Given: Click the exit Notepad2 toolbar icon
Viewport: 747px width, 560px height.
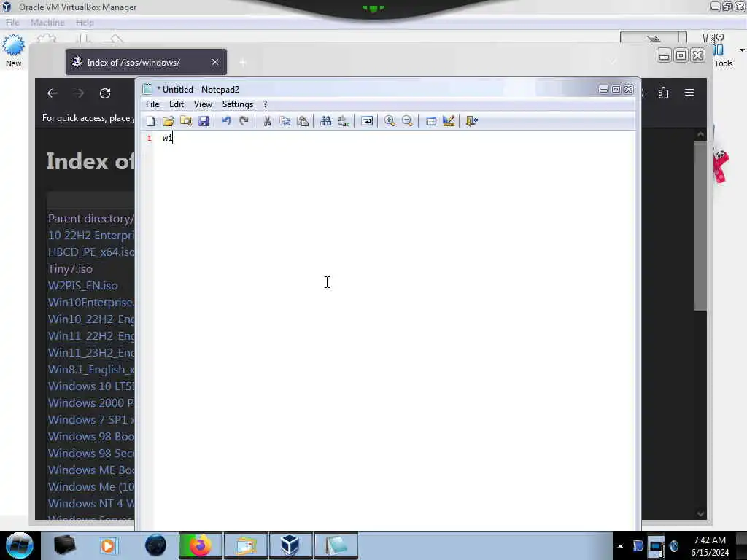Looking at the screenshot, I should [472, 121].
